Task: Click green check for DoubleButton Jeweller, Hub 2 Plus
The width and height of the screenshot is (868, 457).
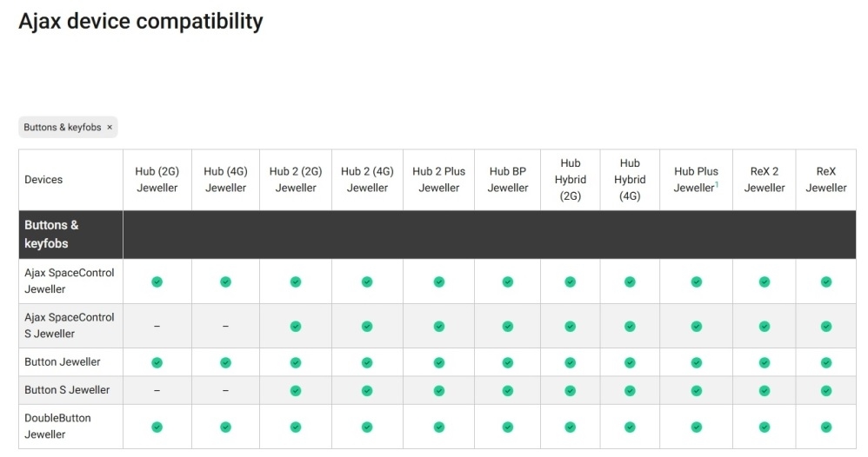Action: click(x=438, y=427)
